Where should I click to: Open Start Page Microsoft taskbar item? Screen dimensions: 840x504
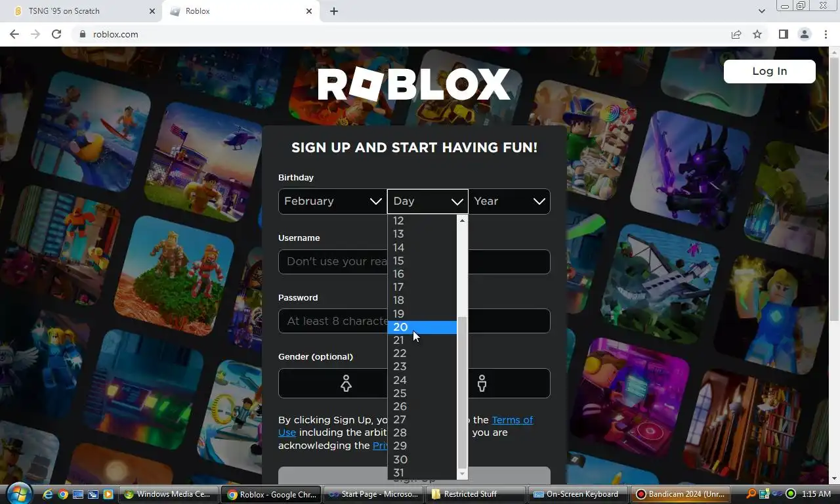[373, 494]
